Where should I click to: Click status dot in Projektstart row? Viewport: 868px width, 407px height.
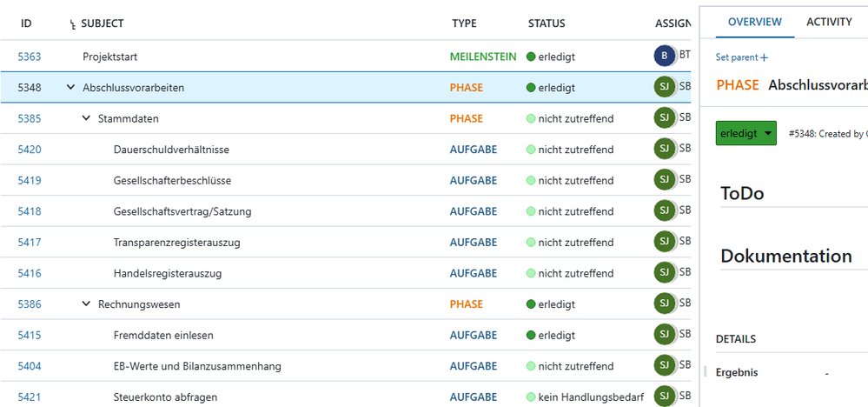pos(531,57)
